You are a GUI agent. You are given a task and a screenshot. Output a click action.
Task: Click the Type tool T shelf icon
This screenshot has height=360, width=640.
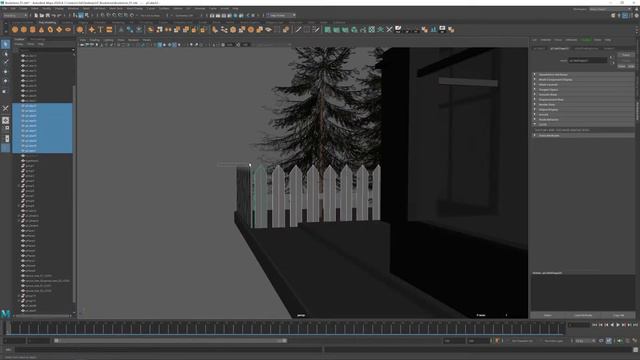point(101,29)
